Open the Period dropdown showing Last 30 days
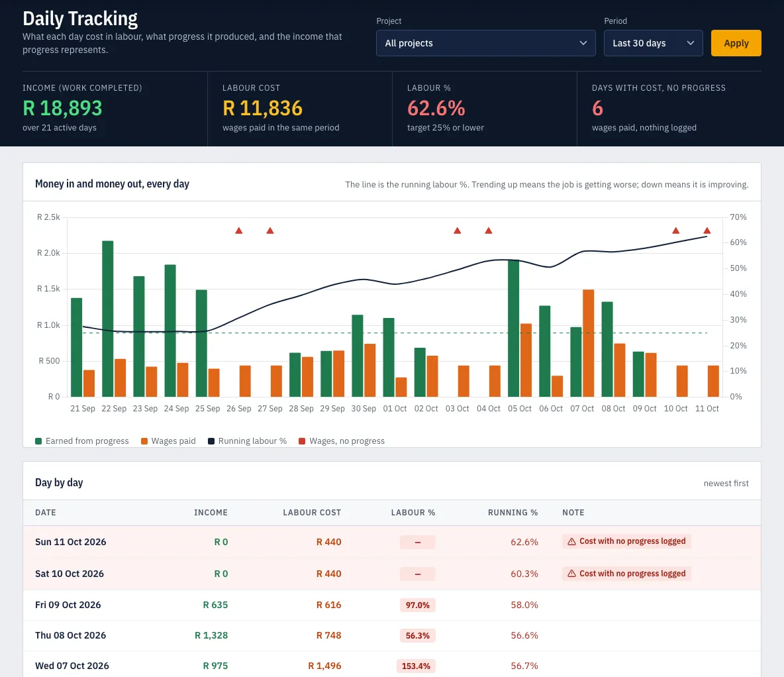The width and height of the screenshot is (784, 677). click(653, 43)
